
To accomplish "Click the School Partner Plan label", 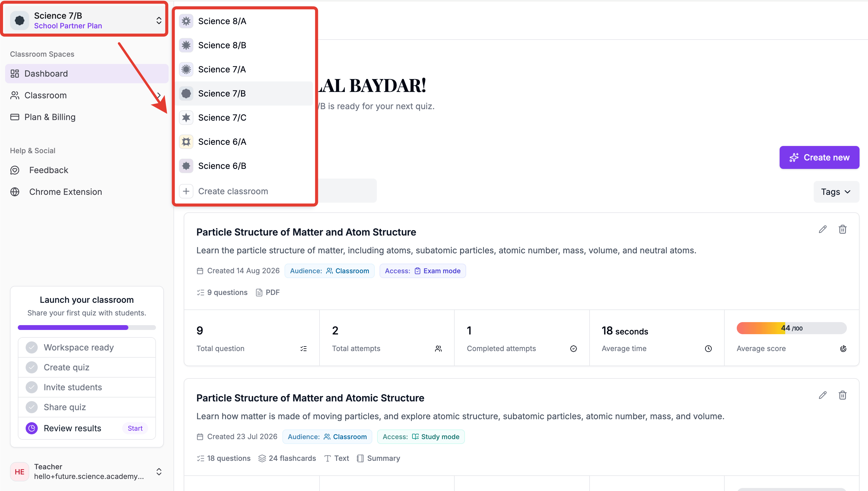I will [x=68, y=26].
